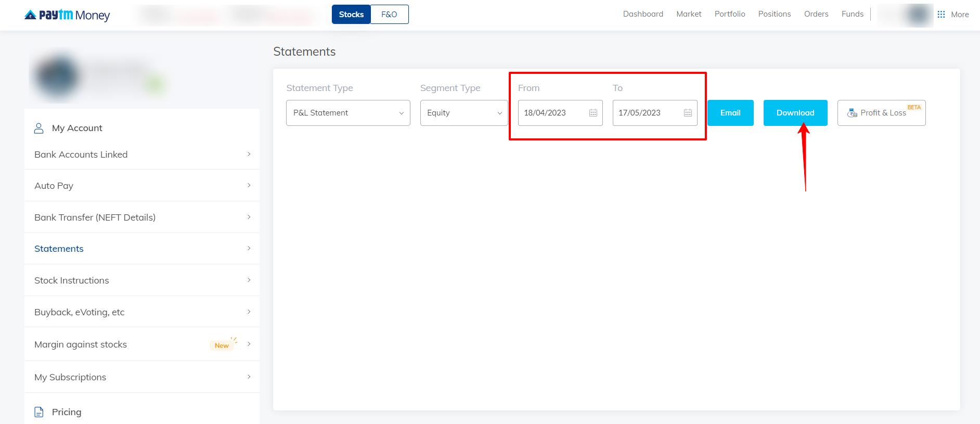Download the P&L statement
980x424 pixels.
795,113
